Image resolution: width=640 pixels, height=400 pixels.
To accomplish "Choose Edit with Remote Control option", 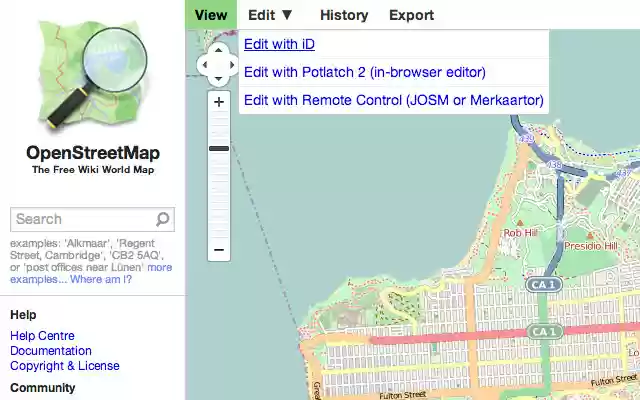I will pos(393,100).
